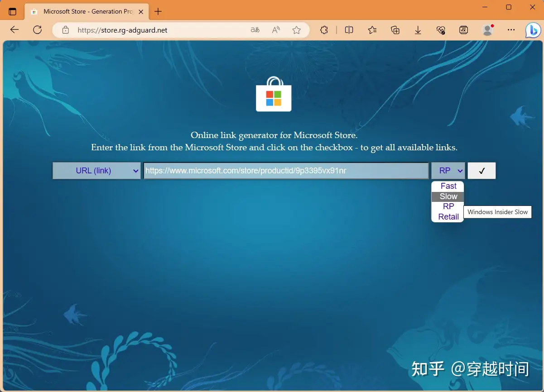
Task: Open the Extensions puzzle icon
Action: (x=324, y=30)
